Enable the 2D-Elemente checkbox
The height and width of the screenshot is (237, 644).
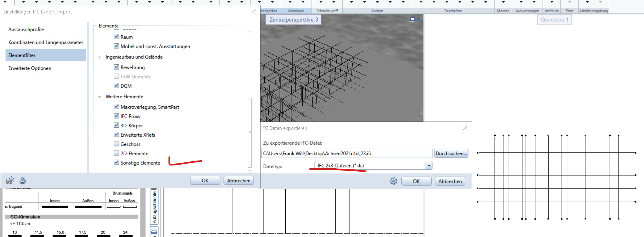click(x=116, y=153)
